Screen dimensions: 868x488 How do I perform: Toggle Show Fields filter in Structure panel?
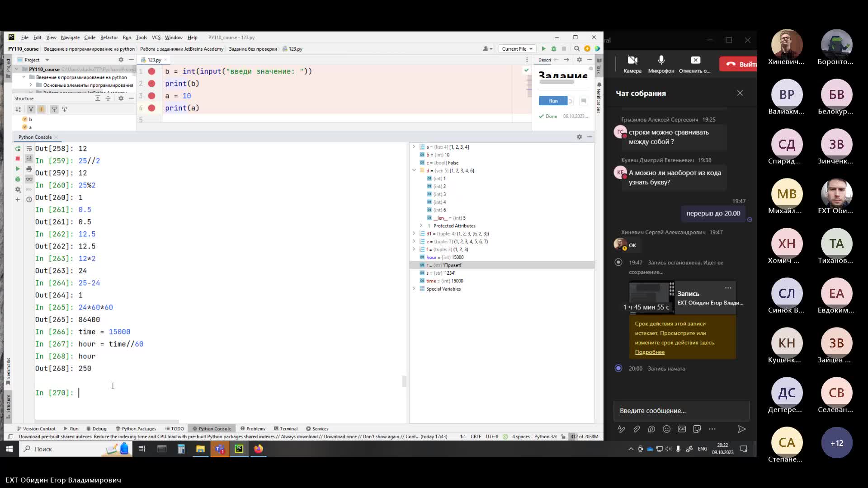click(x=41, y=109)
